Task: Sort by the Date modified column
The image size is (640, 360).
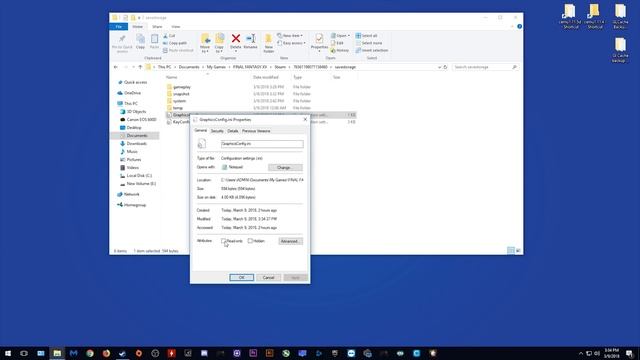Action: point(266,77)
